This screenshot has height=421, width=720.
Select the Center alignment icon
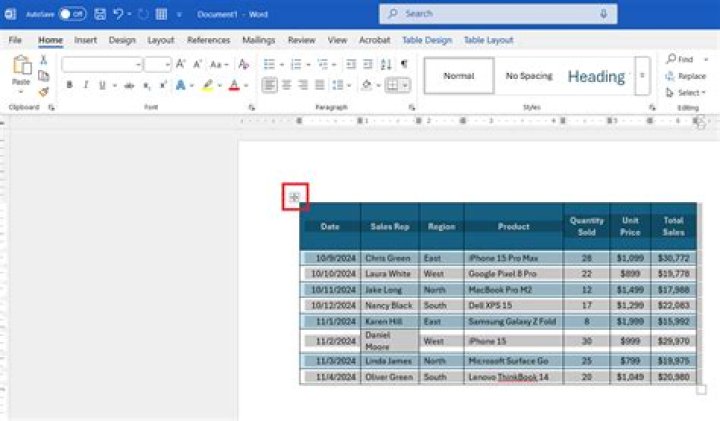click(x=286, y=86)
